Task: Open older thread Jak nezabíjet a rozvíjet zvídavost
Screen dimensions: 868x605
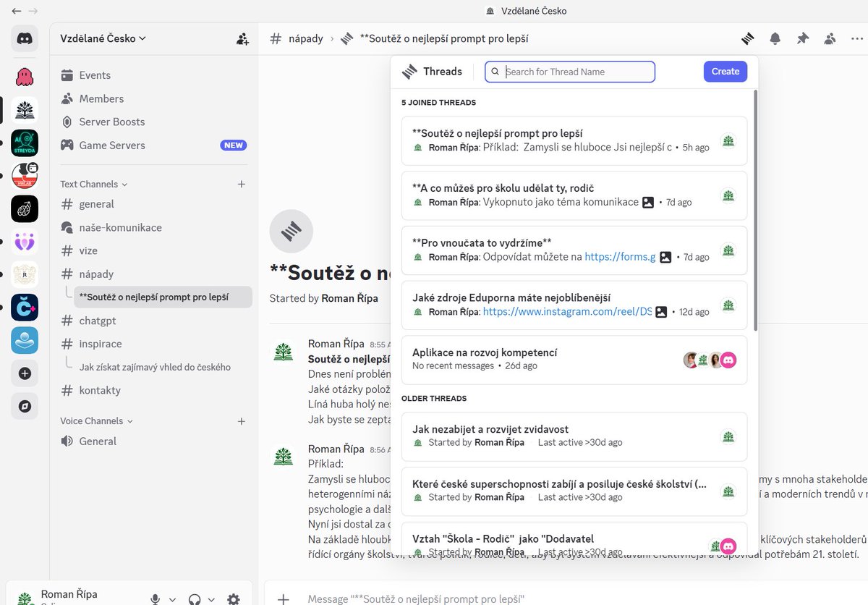Action: coord(574,436)
